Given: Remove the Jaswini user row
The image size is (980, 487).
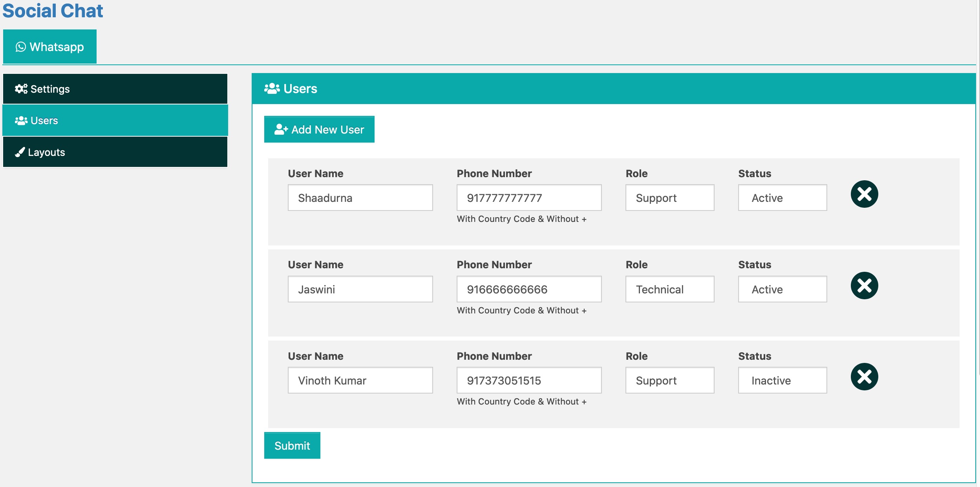Looking at the screenshot, I should [864, 286].
